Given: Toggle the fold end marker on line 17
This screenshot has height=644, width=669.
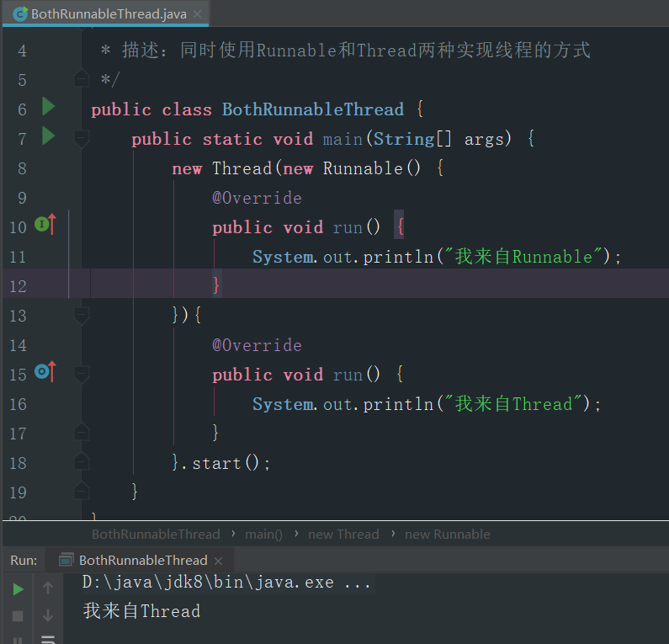Looking at the screenshot, I should pyautogui.click(x=82, y=433).
